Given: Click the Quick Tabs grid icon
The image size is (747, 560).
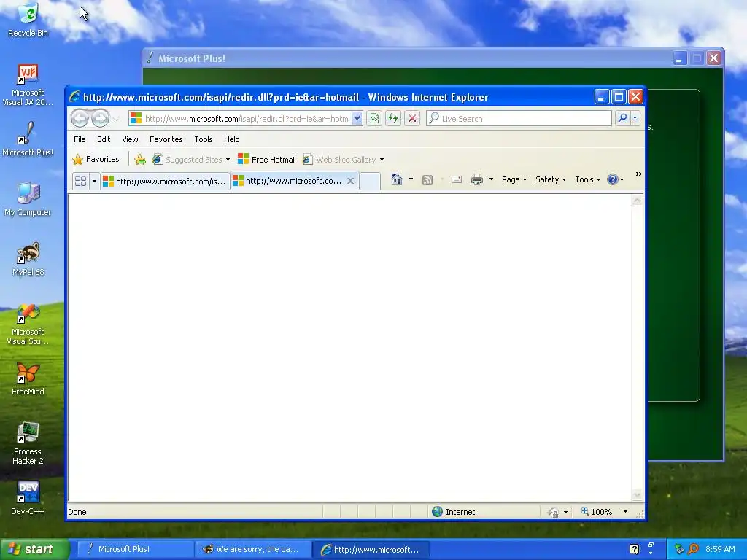Looking at the screenshot, I should click(80, 181).
